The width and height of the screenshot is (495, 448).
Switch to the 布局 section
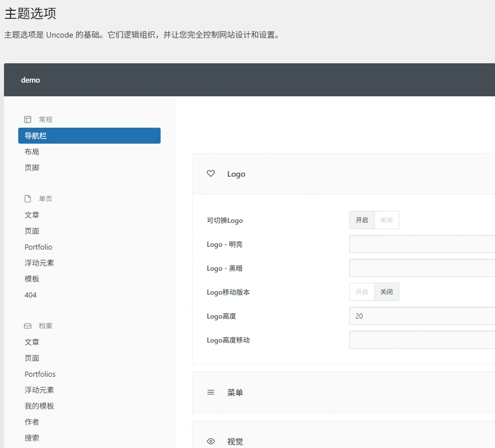click(32, 151)
